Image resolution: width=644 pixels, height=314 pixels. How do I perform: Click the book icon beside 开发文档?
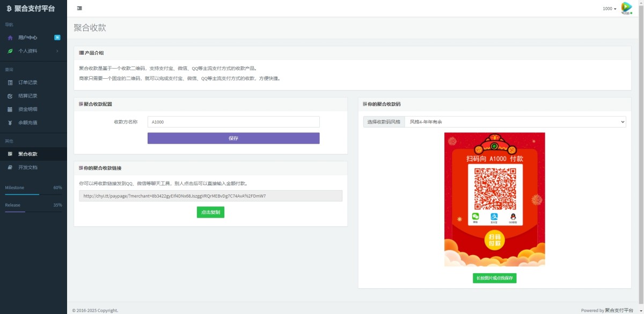pyautogui.click(x=10, y=167)
